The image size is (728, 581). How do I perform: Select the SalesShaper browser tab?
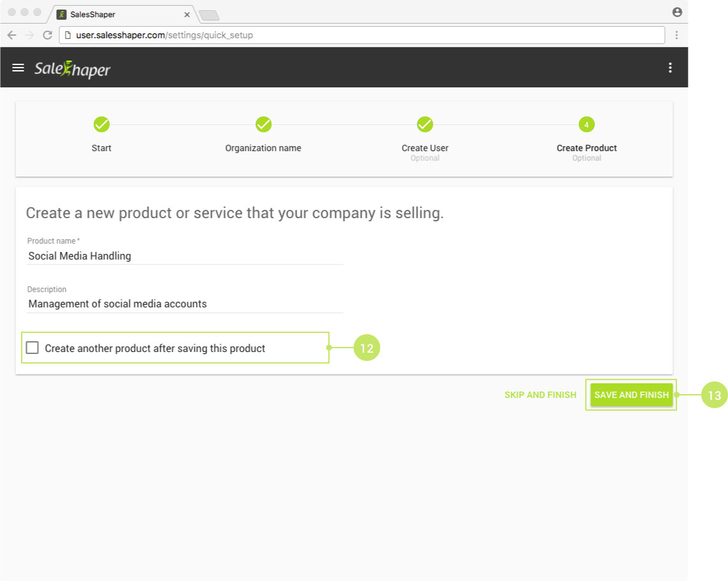[x=123, y=15]
